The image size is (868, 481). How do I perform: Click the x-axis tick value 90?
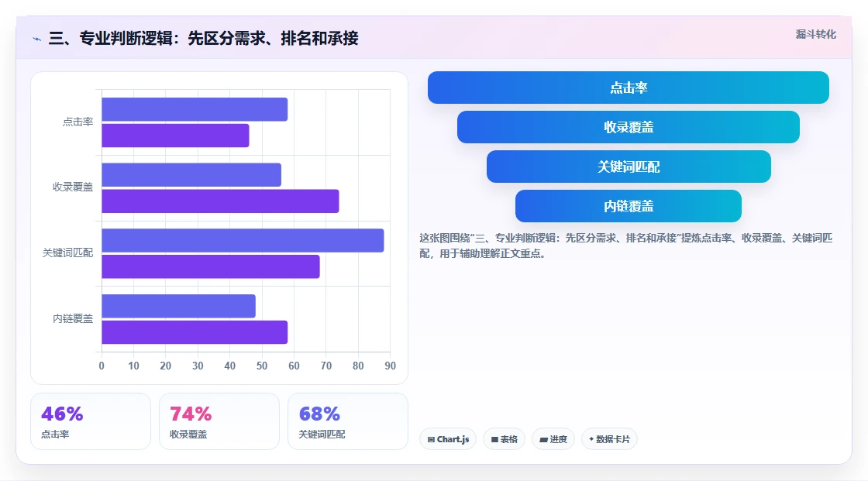(x=391, y=366)
